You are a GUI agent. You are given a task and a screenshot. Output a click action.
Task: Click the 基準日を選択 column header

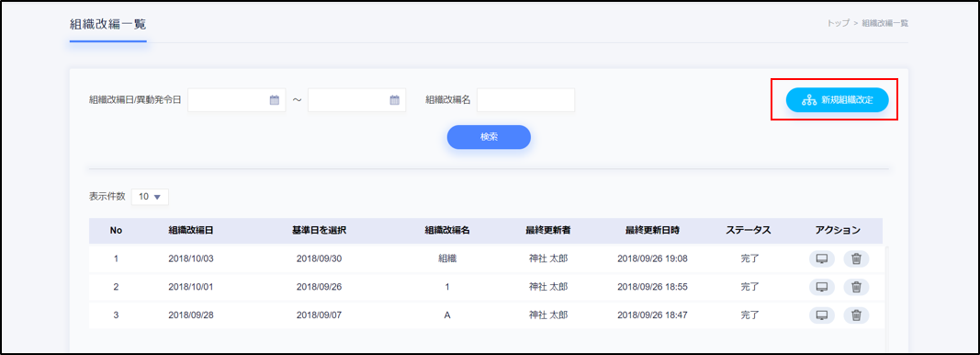tap(319, 231)
